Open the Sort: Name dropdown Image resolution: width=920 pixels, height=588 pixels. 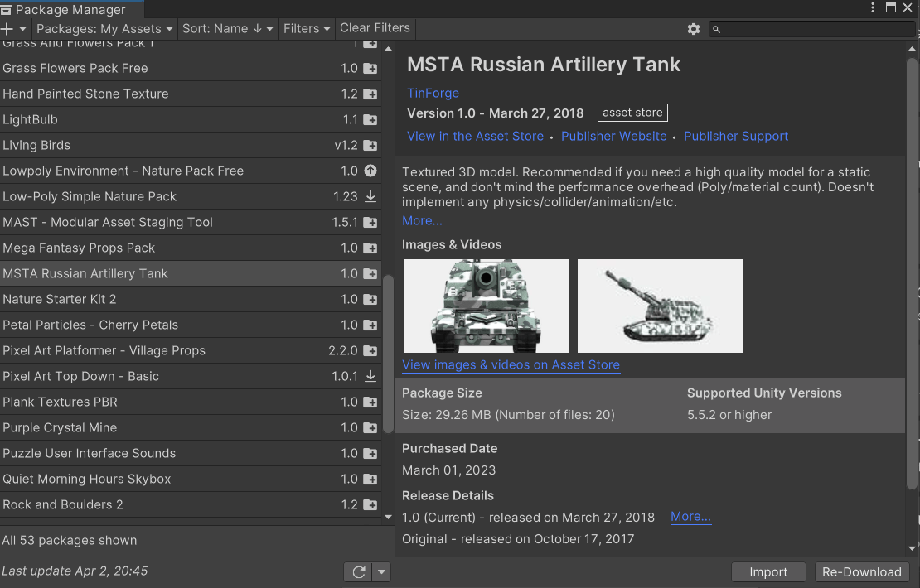click(x=228, y=29)
